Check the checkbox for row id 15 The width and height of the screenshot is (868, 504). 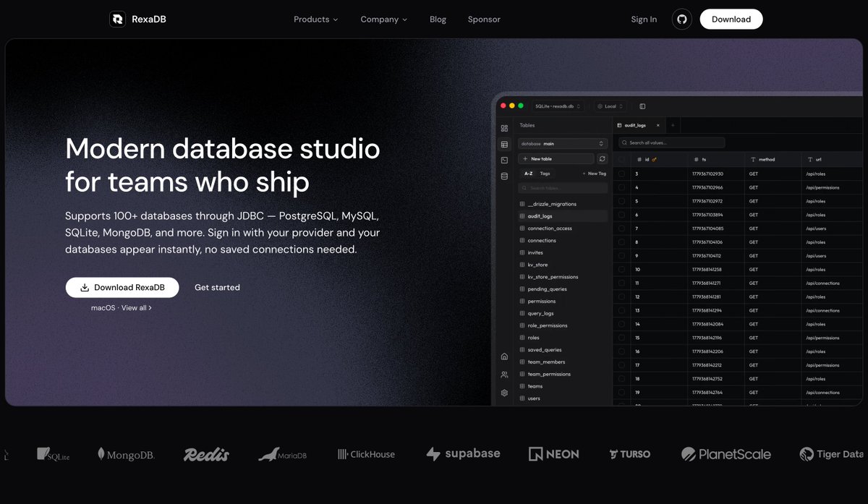pyautogui.click(x=621, y=338)
